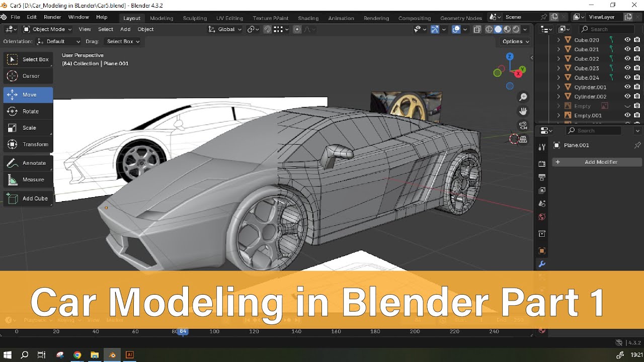This screenshot has width=644, height=362.
Task: Click the Windows Start button
Action: click(8, 355)
